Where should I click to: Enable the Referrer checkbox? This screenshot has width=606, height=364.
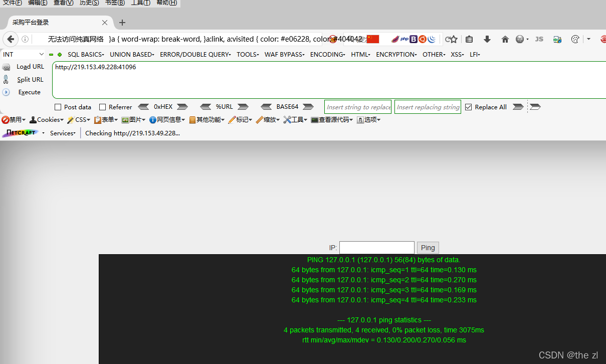[103, 107]
